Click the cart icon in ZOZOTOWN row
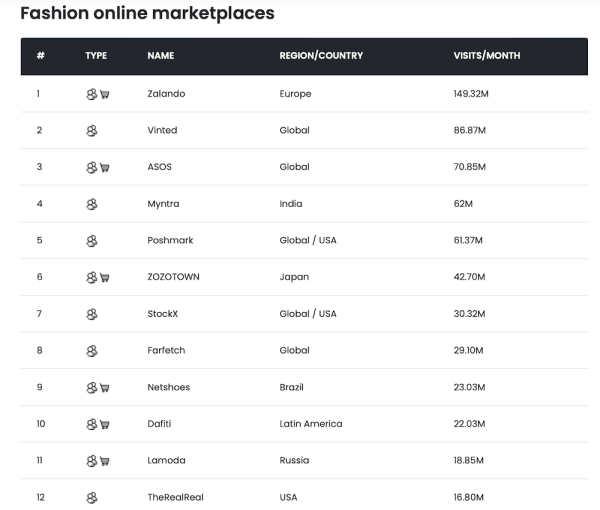This screenshot has height=510, width=600. (105, 277)
